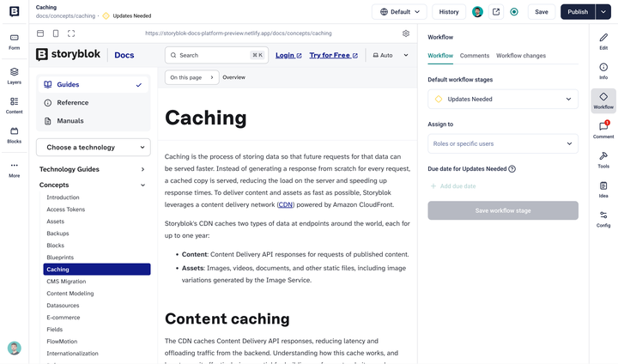Image resolution: width=618 pixels, height=364 pixels.
Task: Click the History button
Action: coord(449,12)
